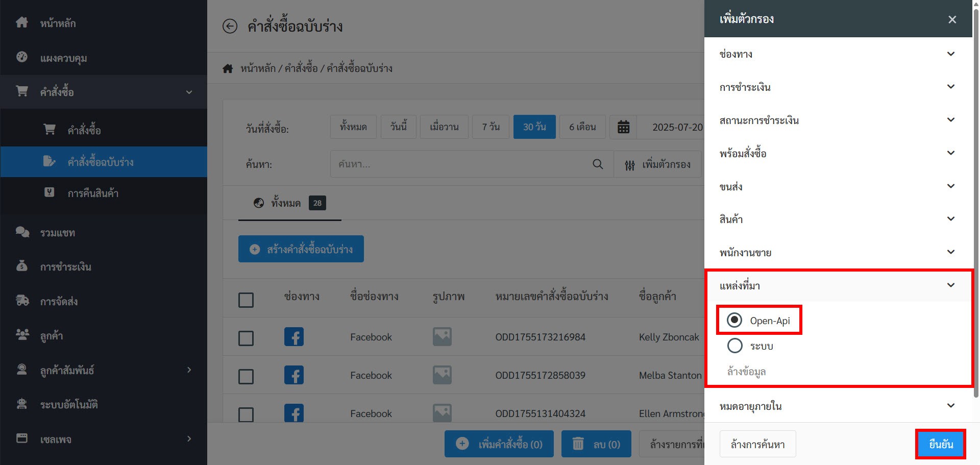Collapse the คำสั่งซื้อ sidebar group
Viewport: 980px width, 465px height.
click(x=104, y=92)
